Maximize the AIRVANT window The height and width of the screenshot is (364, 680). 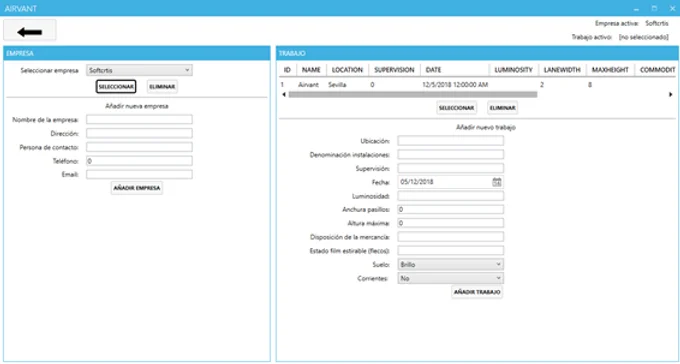[x=654, y=9]
